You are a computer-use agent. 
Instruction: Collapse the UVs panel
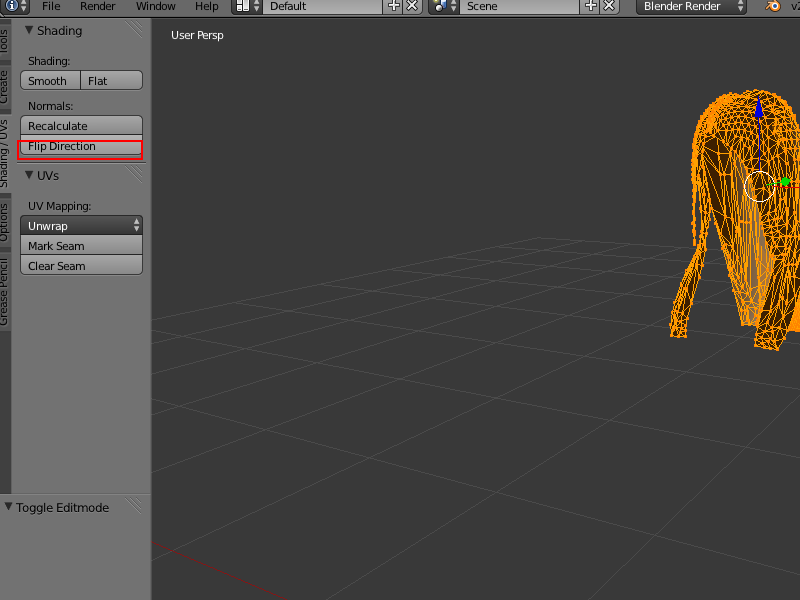click(29, 176)
